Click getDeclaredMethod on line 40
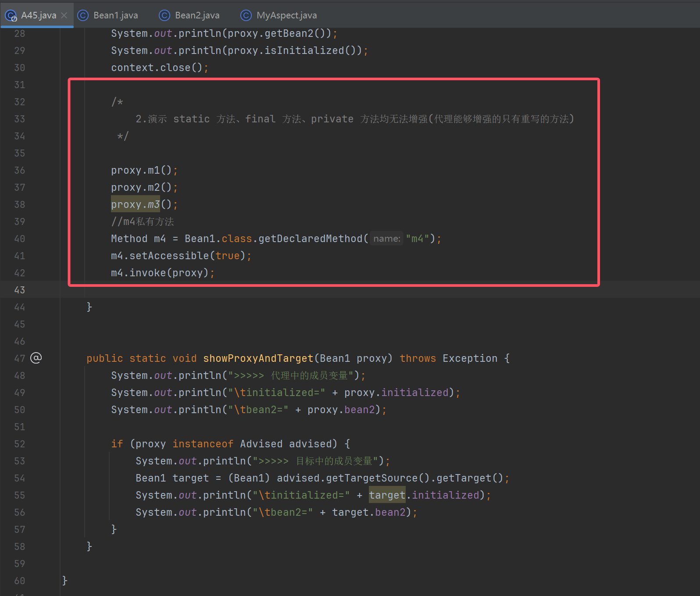 (x=311, y=239)
